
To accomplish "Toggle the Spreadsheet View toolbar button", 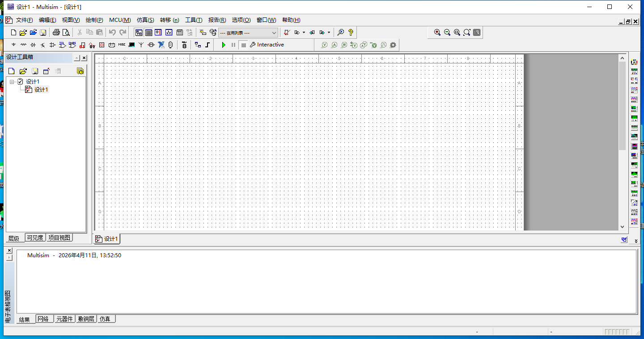I will (x=148, y=33).
